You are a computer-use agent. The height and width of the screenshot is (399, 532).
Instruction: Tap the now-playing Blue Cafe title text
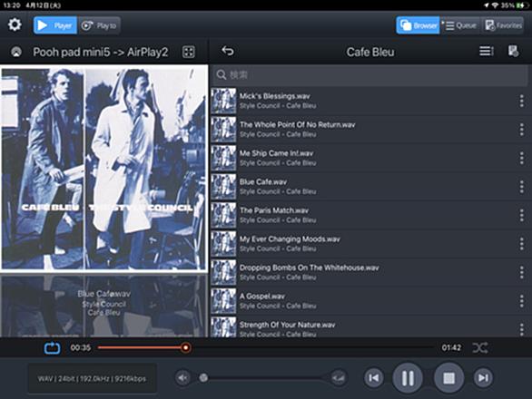point(103,294)
